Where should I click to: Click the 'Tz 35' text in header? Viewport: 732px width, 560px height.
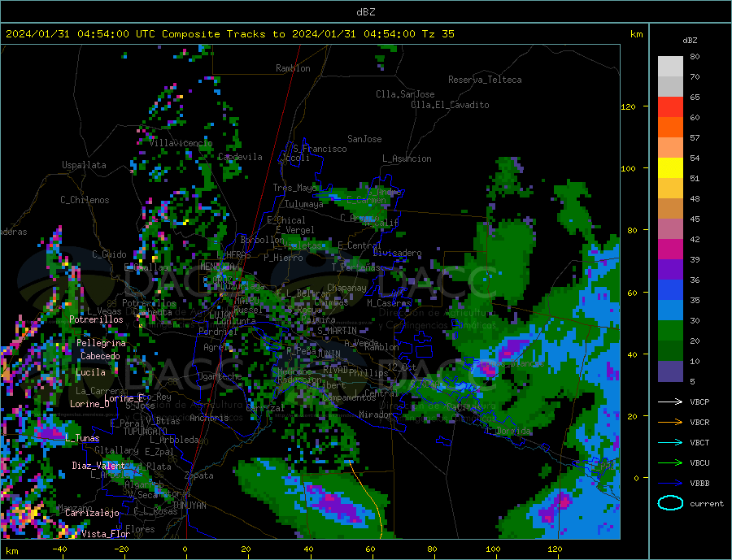point(438,34)
